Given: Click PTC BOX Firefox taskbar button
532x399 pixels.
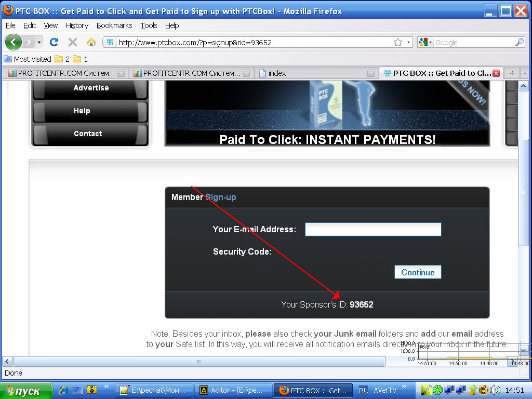Looking at the screenshot, I should click(313, 391).
